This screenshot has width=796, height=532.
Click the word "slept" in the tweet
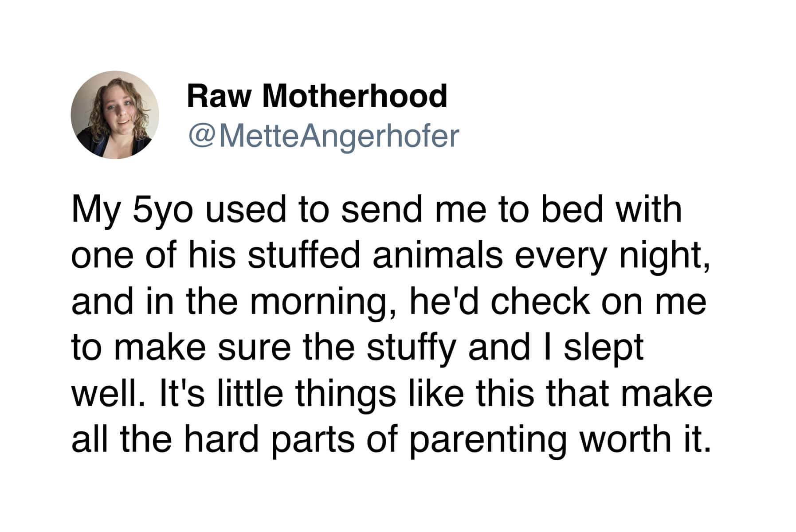(x=604, y=348)
